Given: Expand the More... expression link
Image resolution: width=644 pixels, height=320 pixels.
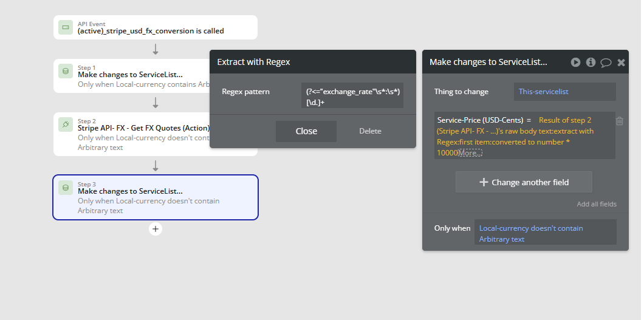Looking at the screenshot, I should point(470,153).
